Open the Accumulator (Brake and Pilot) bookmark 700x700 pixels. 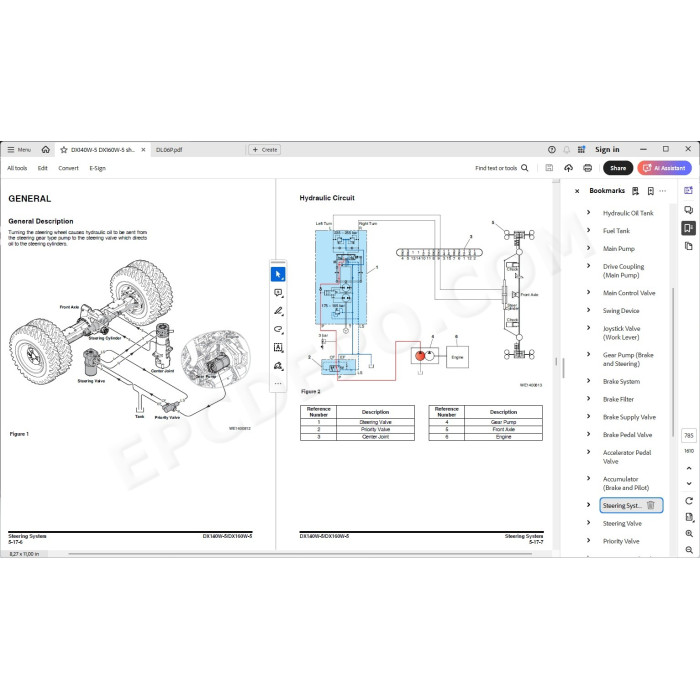point(626,483)
